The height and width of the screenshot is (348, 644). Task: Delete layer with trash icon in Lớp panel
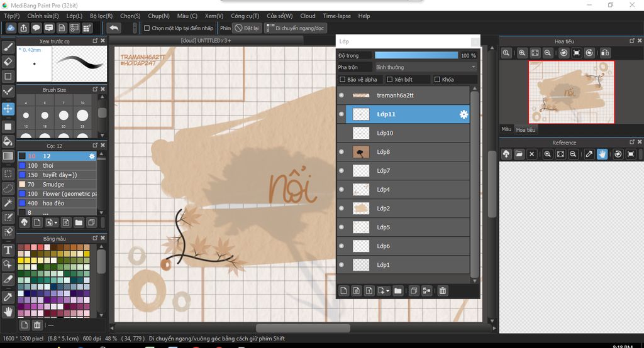[442, 291]
